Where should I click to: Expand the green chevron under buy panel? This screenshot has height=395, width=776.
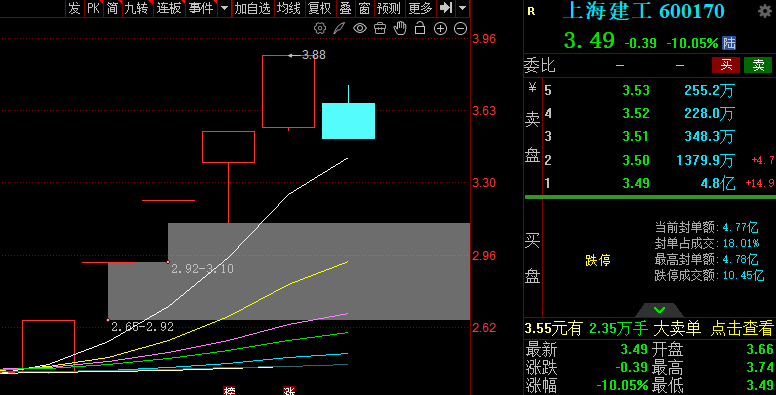[659, 310]
